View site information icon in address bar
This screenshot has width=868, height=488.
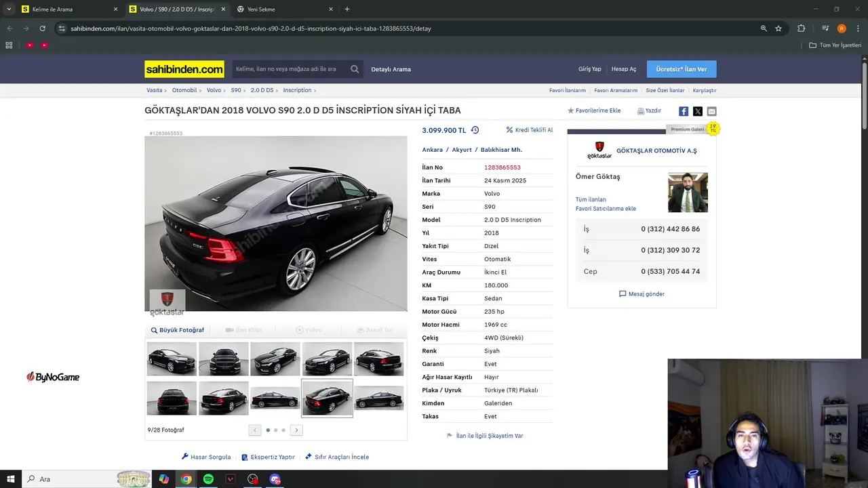point(62,28)
